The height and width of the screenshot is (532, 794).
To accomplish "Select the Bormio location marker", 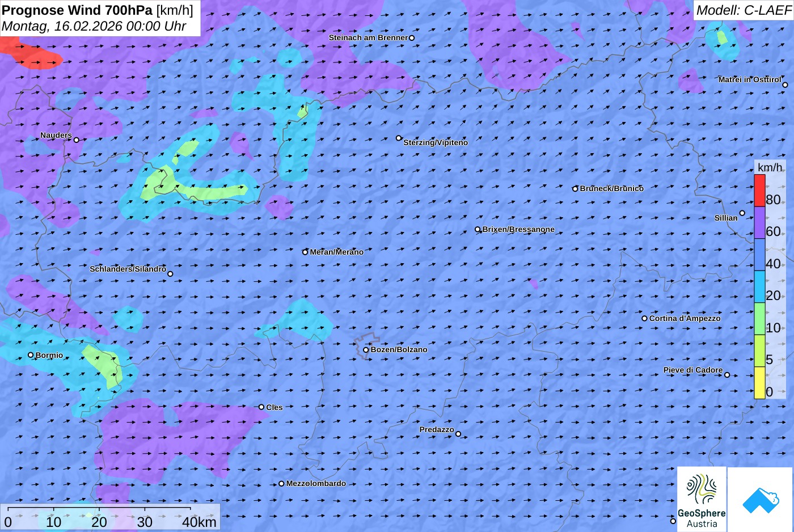I will [x=31, y=355].
